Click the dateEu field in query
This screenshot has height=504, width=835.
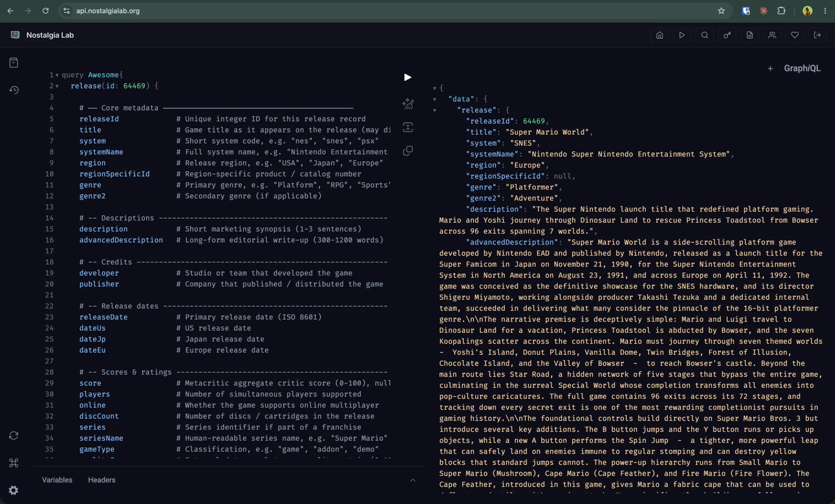[92, 350]
